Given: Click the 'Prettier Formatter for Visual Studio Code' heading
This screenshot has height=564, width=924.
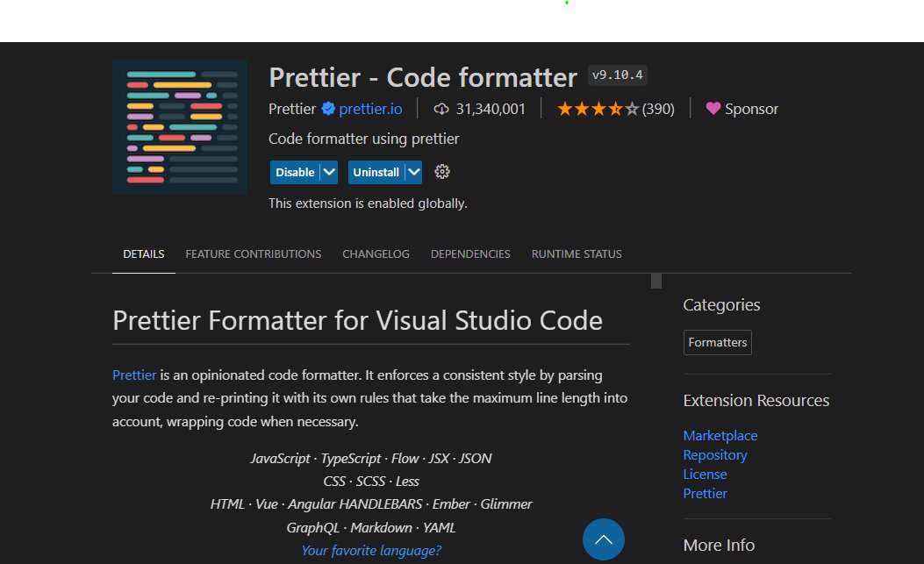Looking at the screenshot, I should pyautogui.click(x=358, y=321).
